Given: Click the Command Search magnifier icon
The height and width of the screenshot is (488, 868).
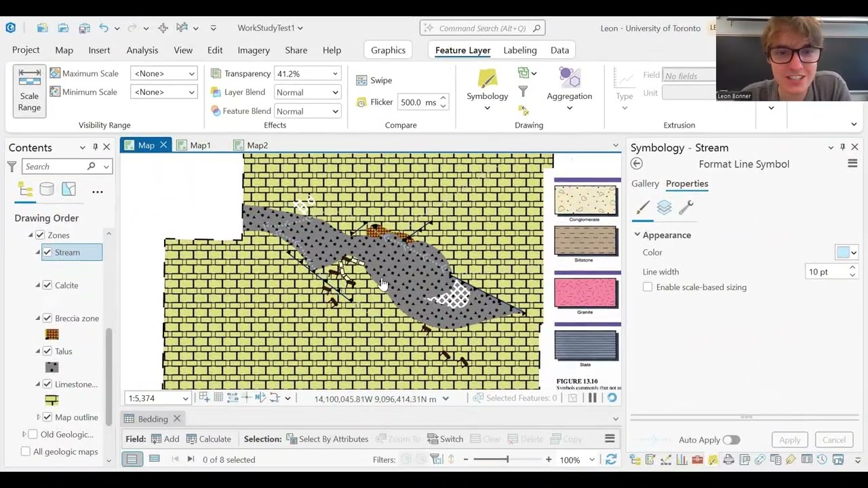Looking at the screenshot, I should [536, 28].
